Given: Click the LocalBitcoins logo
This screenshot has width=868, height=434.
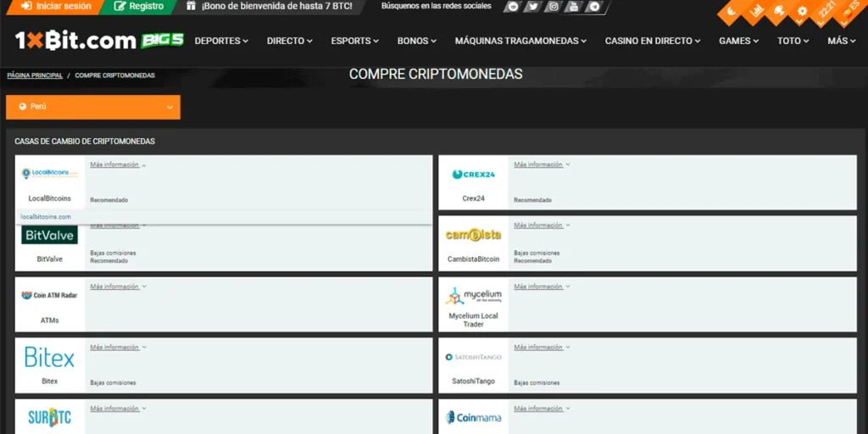Looking at the screenshot, I should (x=50, y=173).
